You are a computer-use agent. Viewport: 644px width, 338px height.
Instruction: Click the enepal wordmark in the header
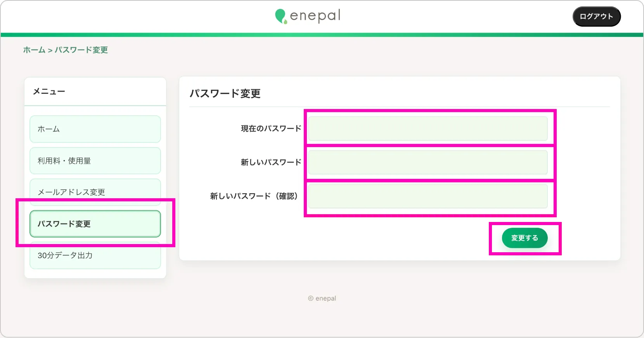tap(315, 16)
